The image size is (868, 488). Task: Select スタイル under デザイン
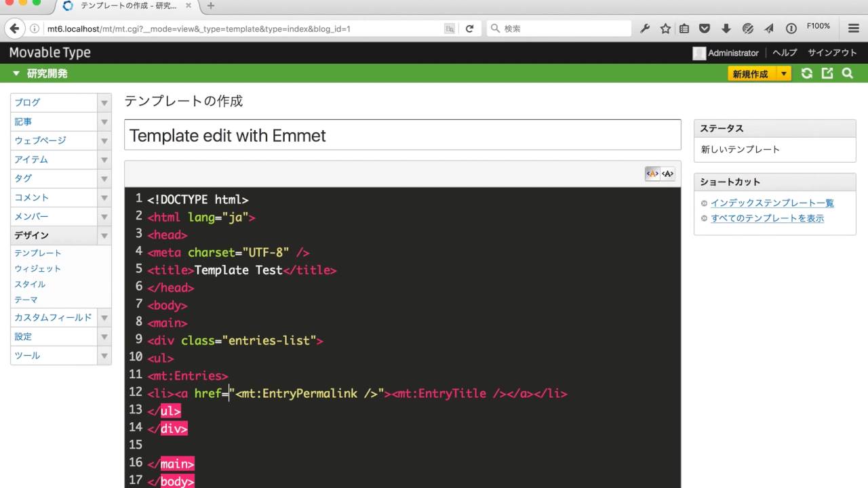(31, 284)
